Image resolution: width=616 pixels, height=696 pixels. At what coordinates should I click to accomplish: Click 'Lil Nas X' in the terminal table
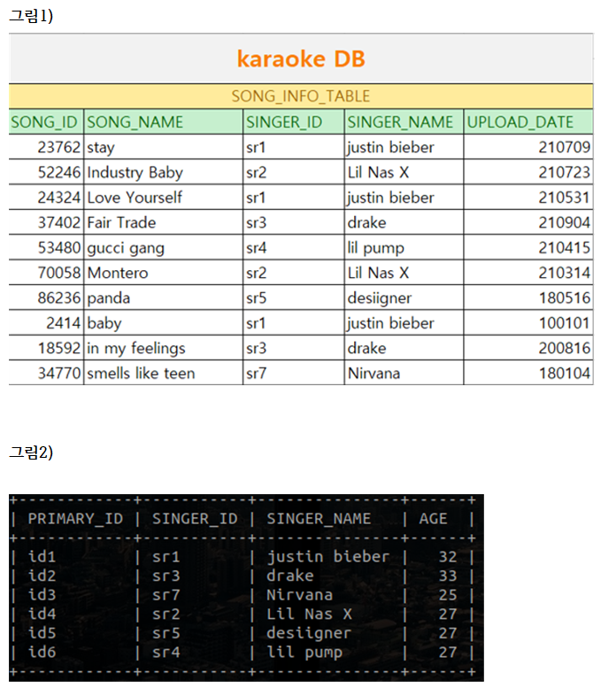(x=310, y=614)
